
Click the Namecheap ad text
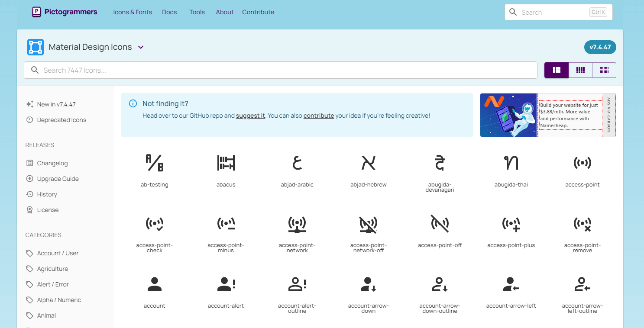570,115
